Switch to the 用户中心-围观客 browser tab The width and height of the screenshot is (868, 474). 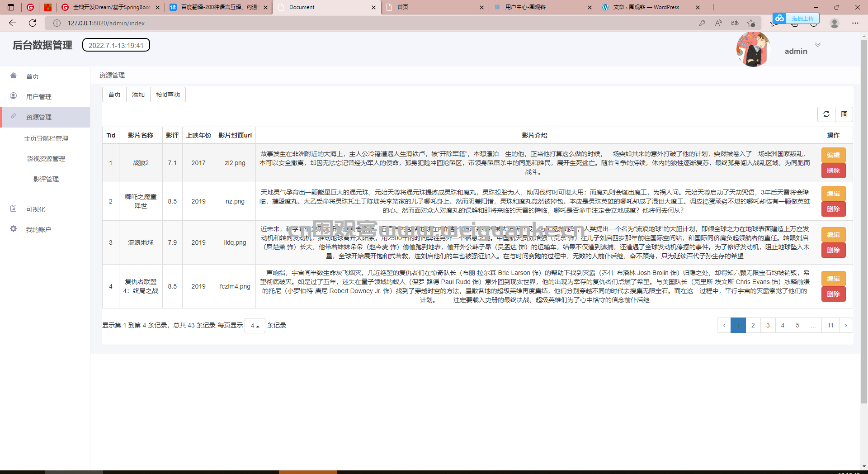(x=542, y=7)
